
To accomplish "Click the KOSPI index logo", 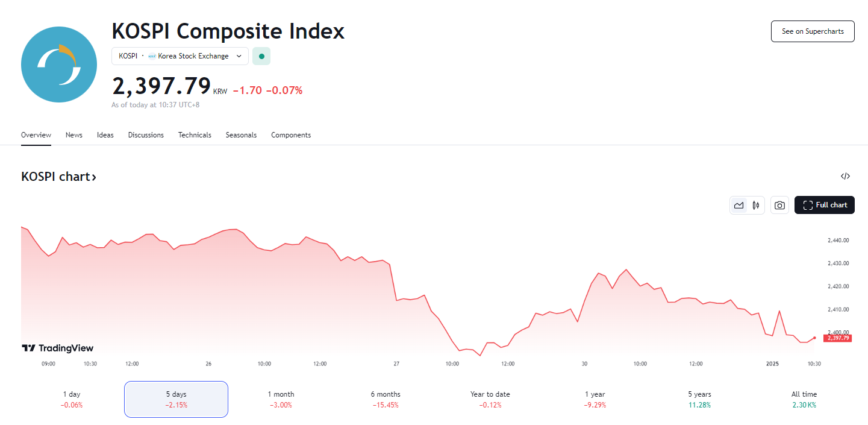I will (59, 65).
